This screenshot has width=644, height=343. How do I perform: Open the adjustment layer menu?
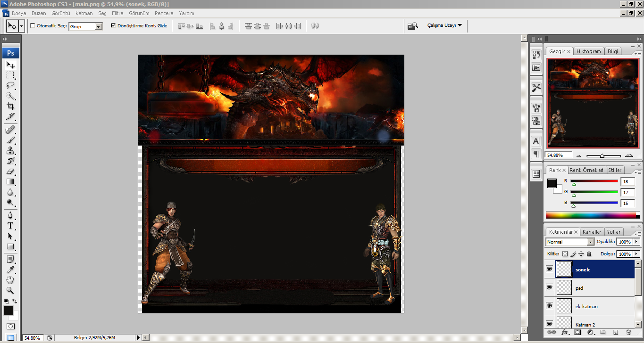(590, 333)
